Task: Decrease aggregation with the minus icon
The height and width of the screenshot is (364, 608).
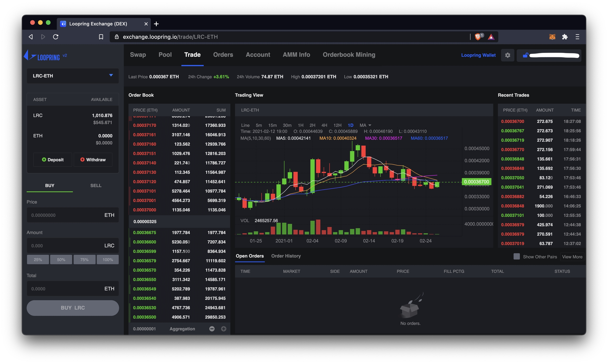Action: pyautogui.click(x=212, y=329)
